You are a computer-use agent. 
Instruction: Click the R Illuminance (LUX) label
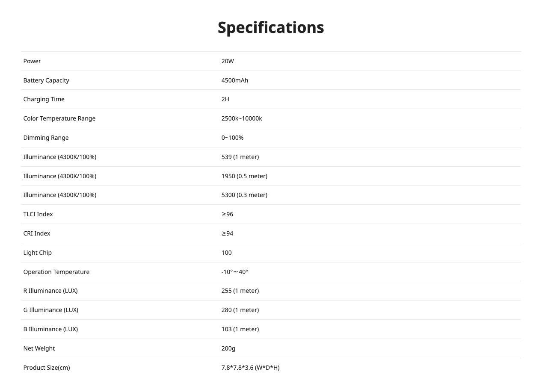[x=50, y=291]
